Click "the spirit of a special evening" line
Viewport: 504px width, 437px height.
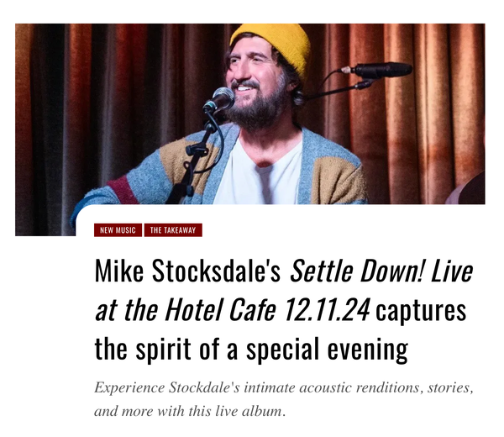(251, 349)
